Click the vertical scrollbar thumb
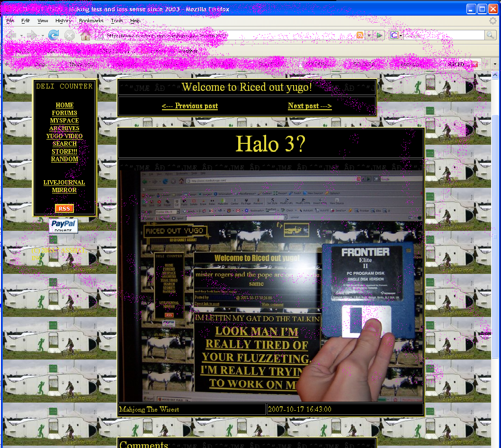The image size is (501, 448). coord(495,237)
